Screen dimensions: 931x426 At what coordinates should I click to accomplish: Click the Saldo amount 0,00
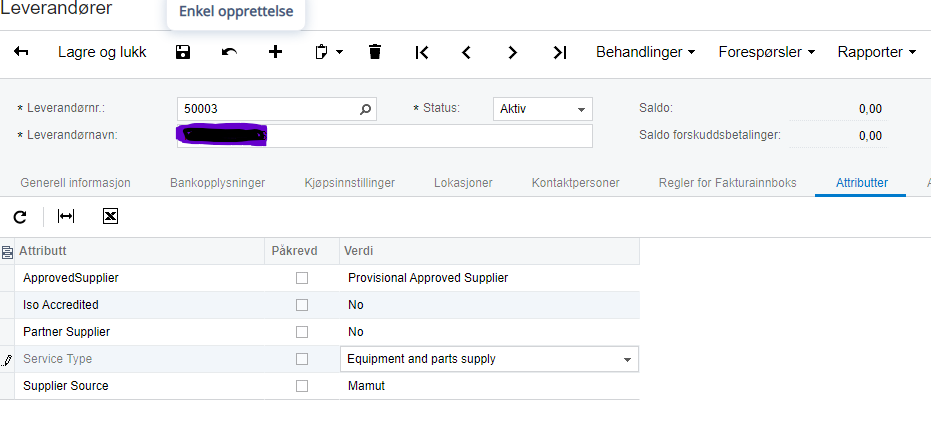coord(870,109)
